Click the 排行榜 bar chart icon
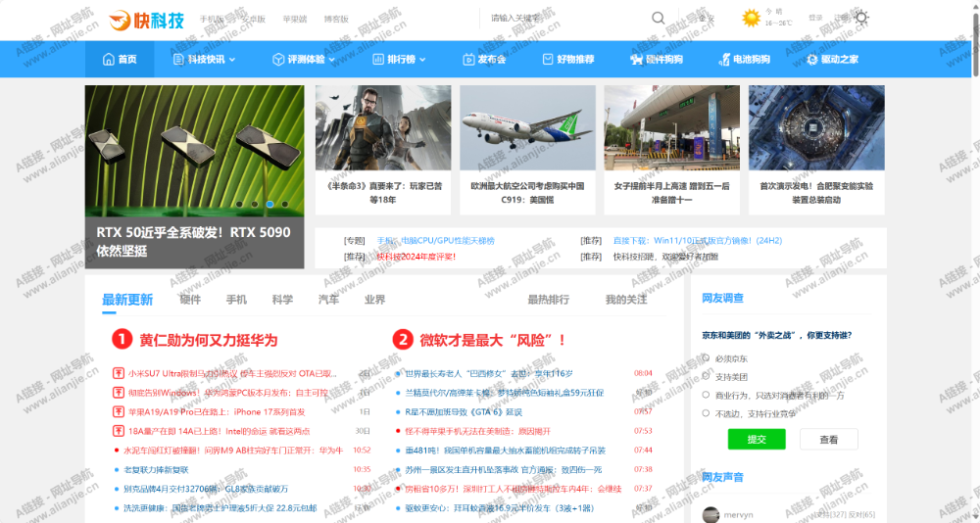 click(x=378, y=60)
